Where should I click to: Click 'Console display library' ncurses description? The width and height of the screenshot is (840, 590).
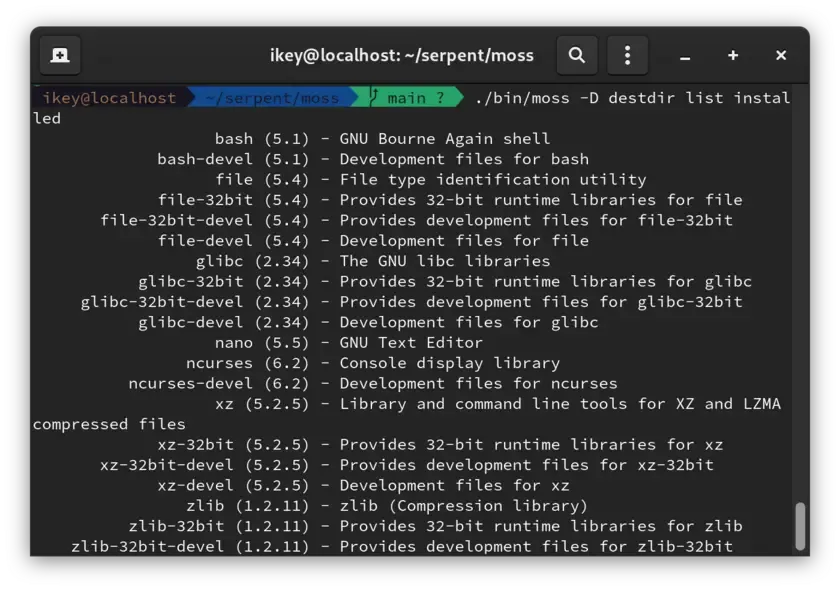[x=449, y=363]
